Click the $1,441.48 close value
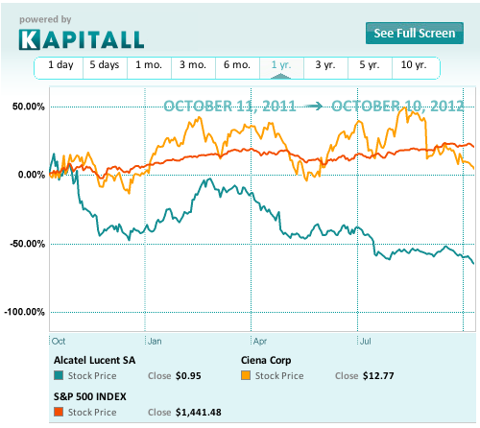The width and height of the screenshot is (480, 428). point(198,412)
